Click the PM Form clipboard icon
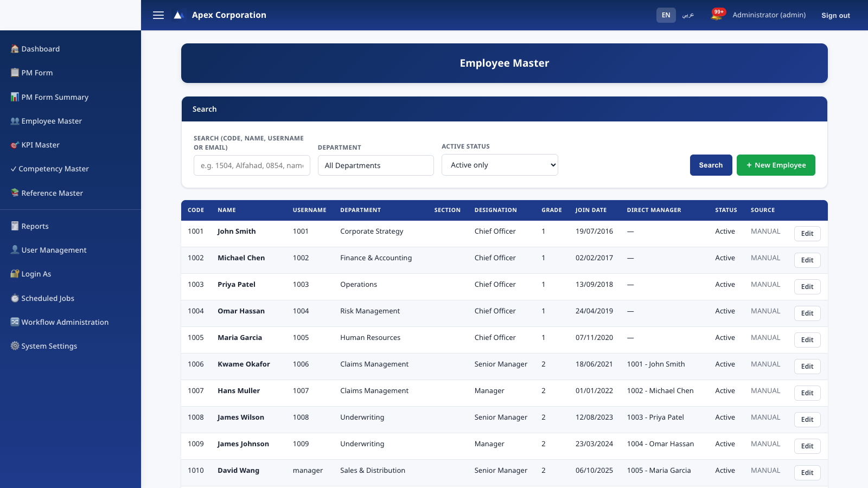This screenshot has height=488, width=868. (15, 73)
